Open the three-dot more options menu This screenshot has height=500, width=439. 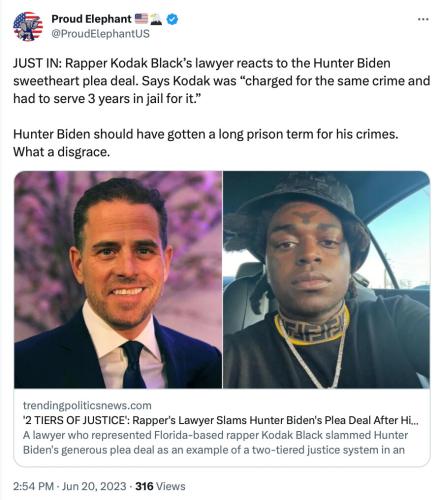click(x=423, y=19)
